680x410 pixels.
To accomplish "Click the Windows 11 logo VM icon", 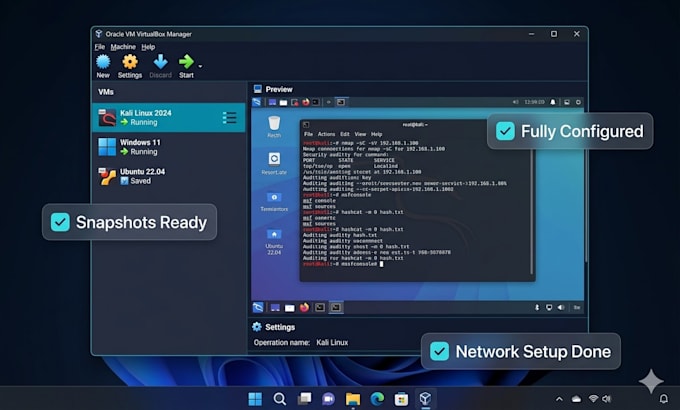I will click(107, 147).
